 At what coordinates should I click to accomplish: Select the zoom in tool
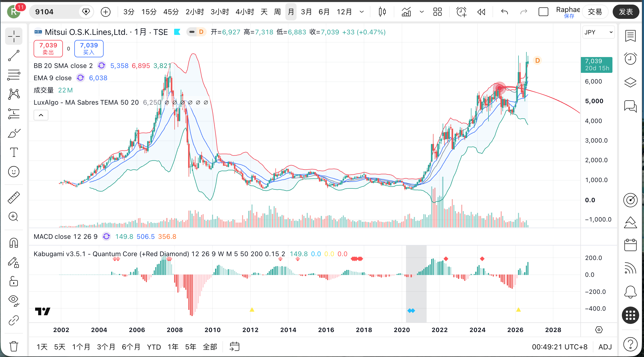pyautogui.click(x=14, y=217)
